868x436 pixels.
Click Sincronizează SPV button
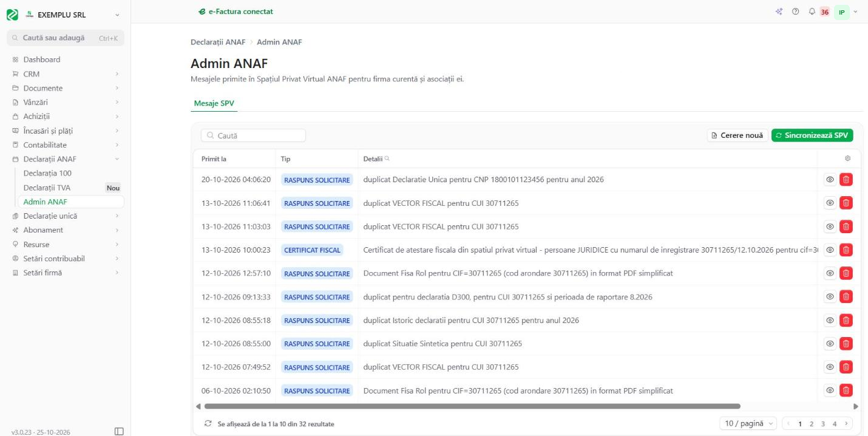[x=812, y=135]
